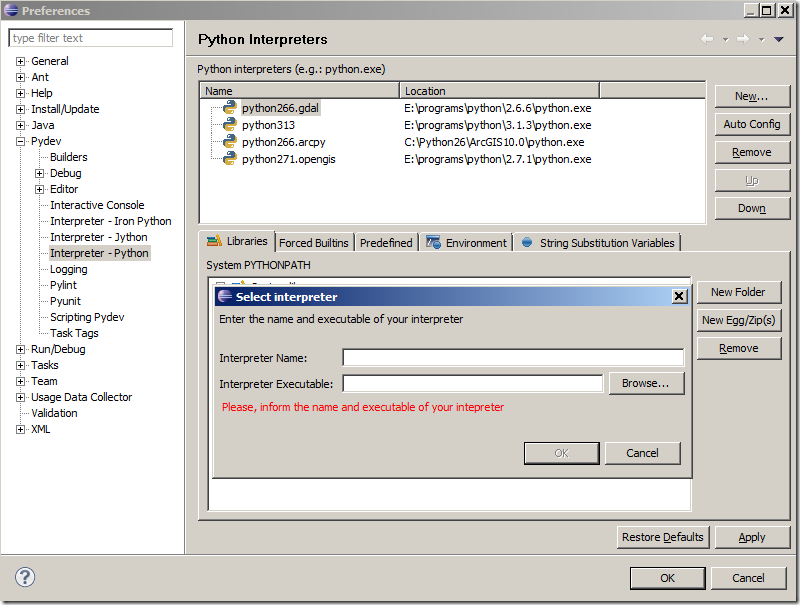Cancel the Preferences window
Image resolution: width=800 pixels, height=605 pixels.
[x=748, y=578]
